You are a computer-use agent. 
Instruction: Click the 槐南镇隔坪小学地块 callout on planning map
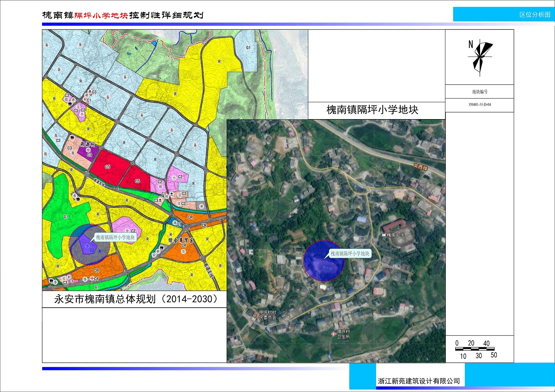115,237
